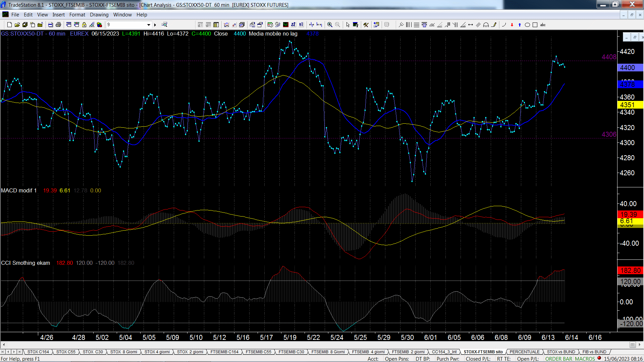Switch to the STOX 2 giorni tab
Screen dimensions: 644x362
tap(190, 352)
